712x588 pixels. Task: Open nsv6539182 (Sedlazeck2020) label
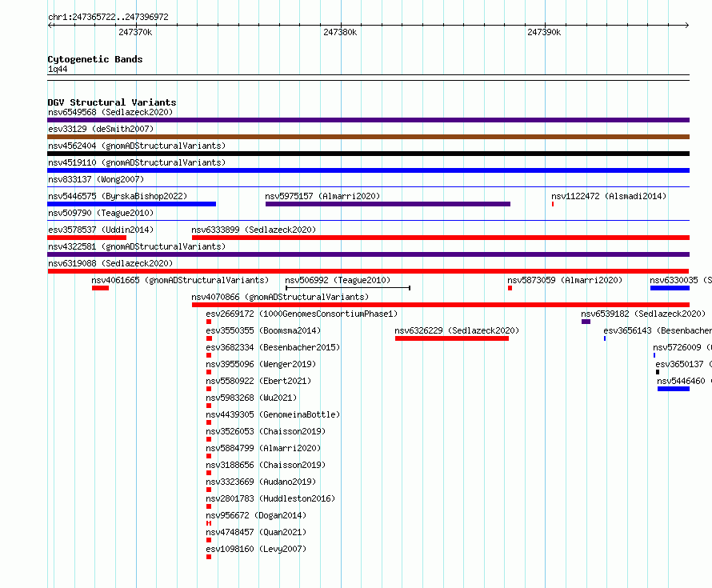click(x=643, y=314)
